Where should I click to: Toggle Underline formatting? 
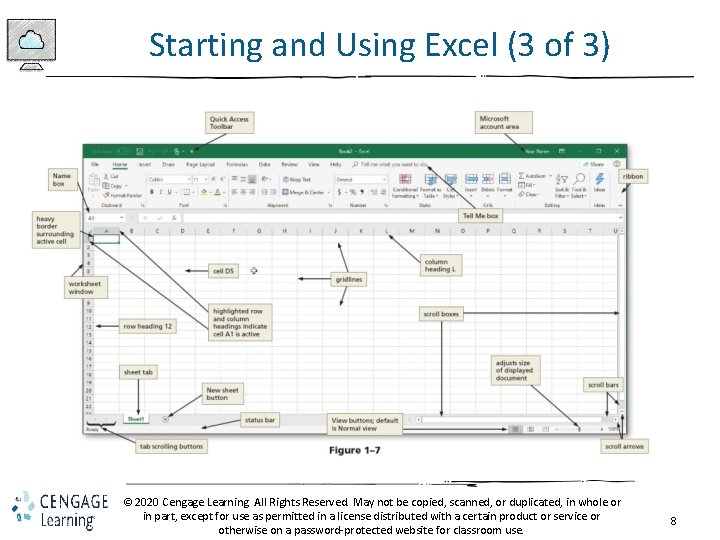click(x=169, y=192)
